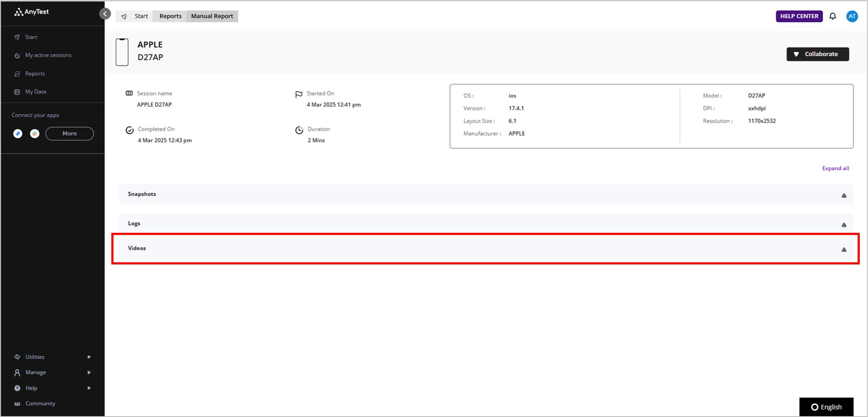Click the Model value D27AP
This screenshot has width=868, height=417.
pos(756,96)
